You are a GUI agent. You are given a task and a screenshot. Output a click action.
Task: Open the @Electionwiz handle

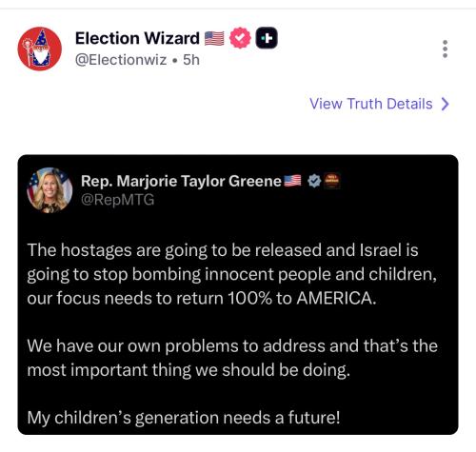pos(121,60)
